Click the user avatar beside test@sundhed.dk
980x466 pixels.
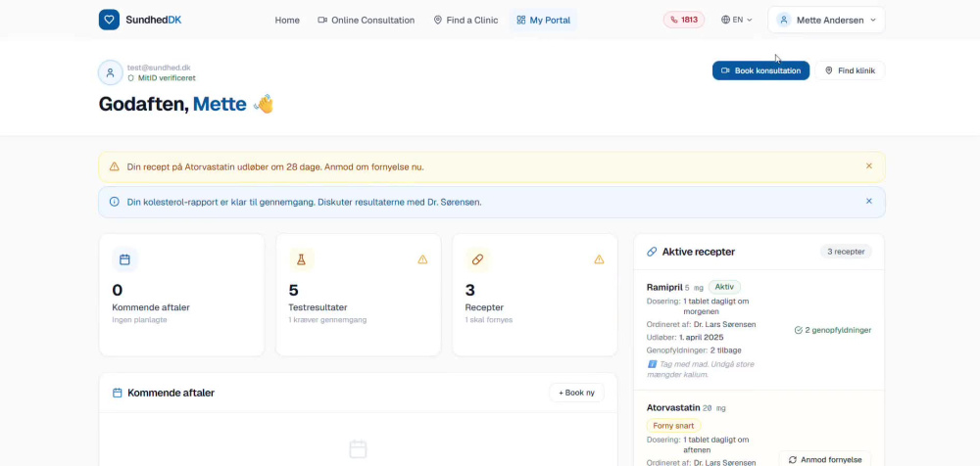[110, 72]
